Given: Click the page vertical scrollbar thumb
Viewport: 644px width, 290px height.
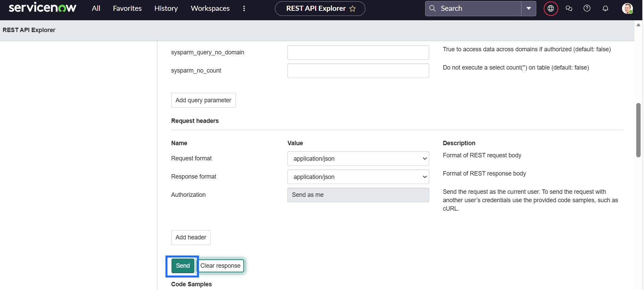Looking at the screenshot, I should tap(638, 130).
